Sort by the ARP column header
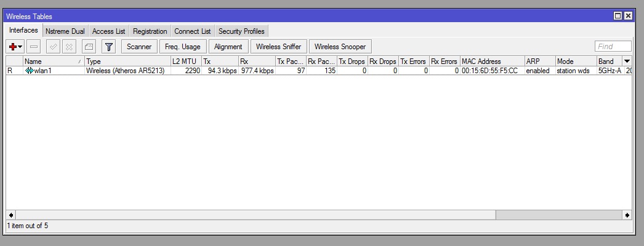Screen dimensions: 644x246 click(x=540, y=61)
